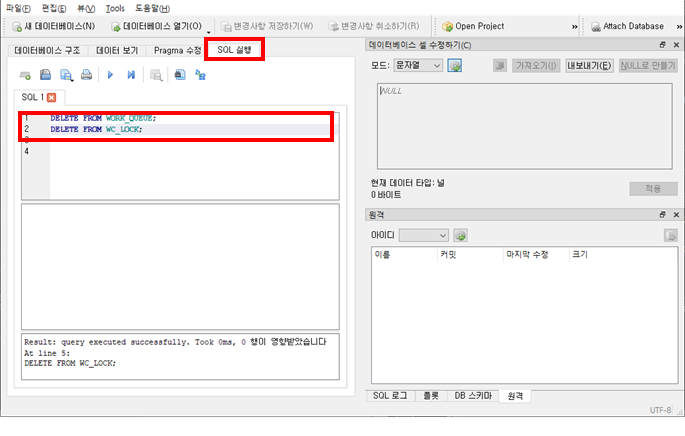Undock the 원격 panel
The width and height of the screenshot is (685, 436).
tap(662, 215)
